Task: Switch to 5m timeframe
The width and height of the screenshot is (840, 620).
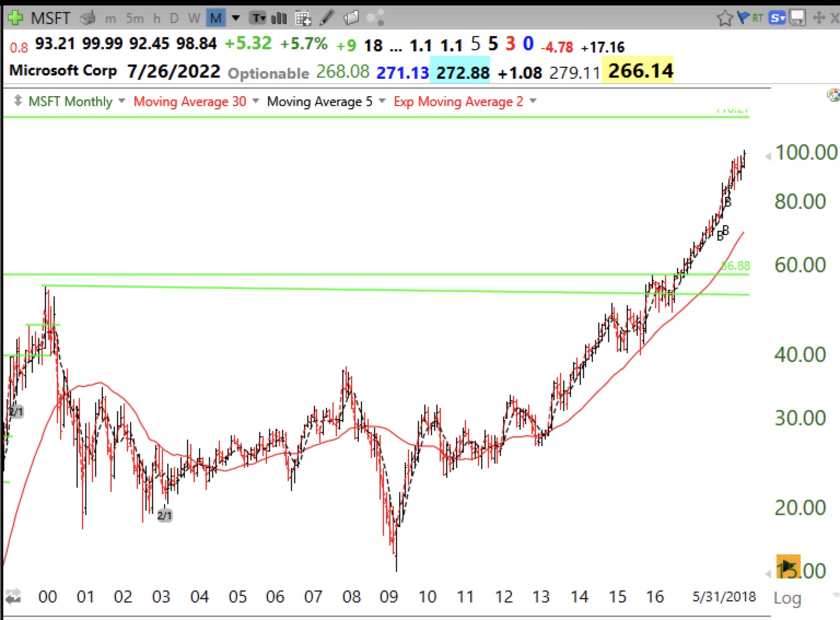Action: (135, 19)
